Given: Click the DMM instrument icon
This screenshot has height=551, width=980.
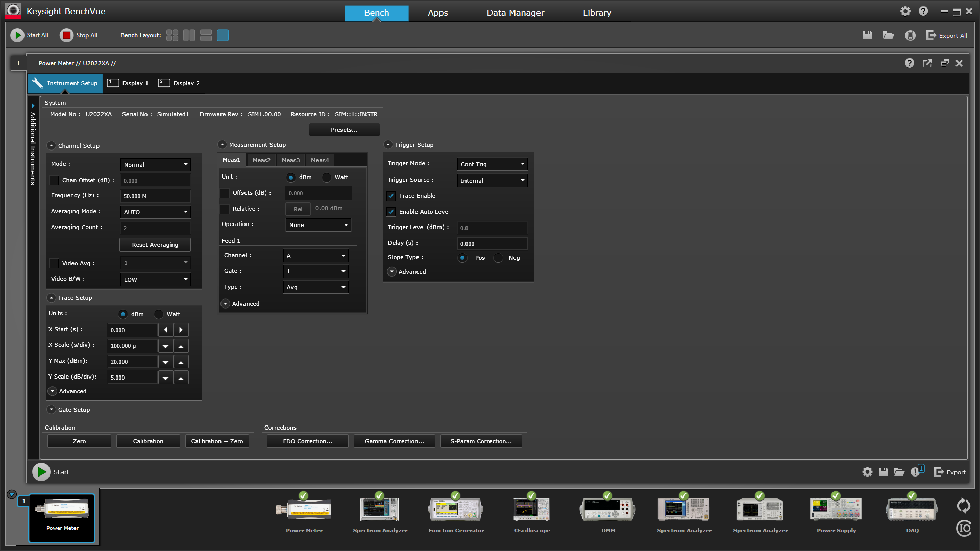Looking at the screenshot, I should (607, 509).
